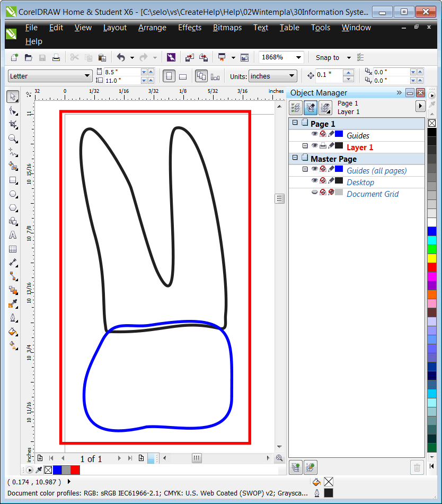The width and height of the screenshot is (442, 504).
Task: Select the Polygon tool
Action: [x=13, y=208]
